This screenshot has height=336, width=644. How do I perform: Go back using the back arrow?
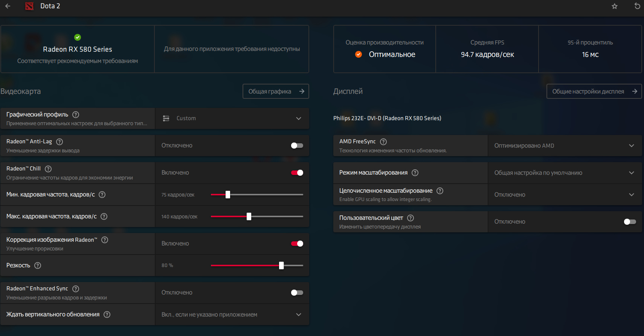pyautogui.click(x=8, y=6)
